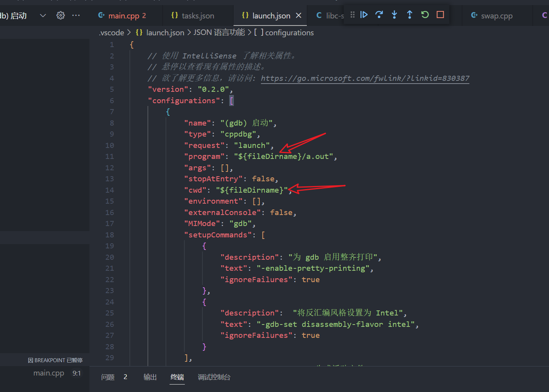
Task: Close the launch.json tab
Action: [299, 16]
